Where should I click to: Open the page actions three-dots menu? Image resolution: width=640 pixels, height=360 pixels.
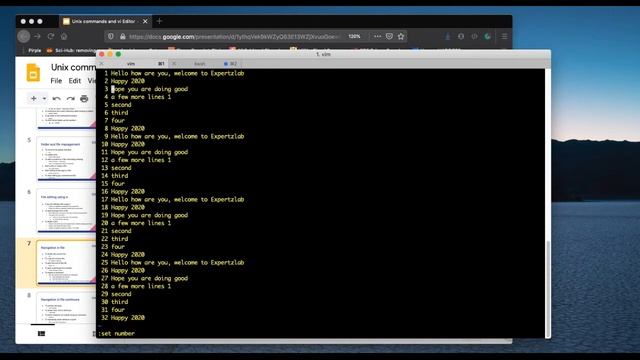378,36
